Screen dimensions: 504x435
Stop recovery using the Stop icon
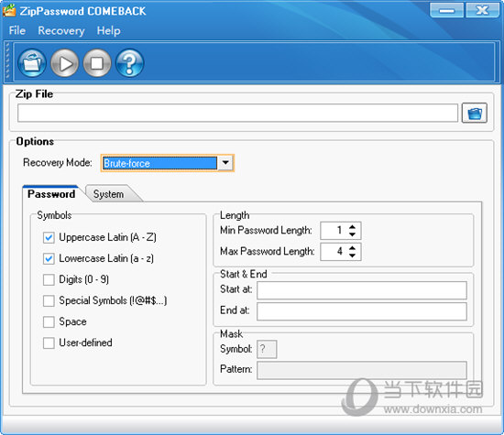[97, 62]
